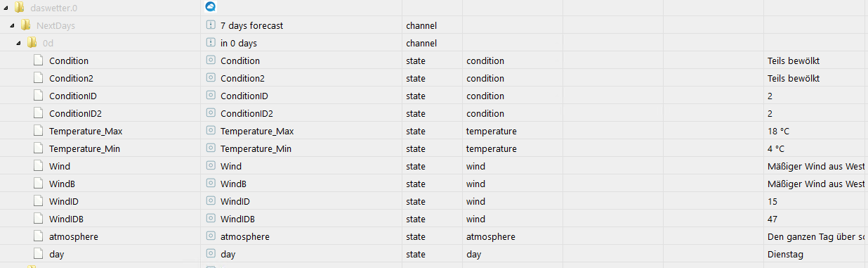
Task: Click the Teils bewölkt value of Condition2
Action: [794, 78]
